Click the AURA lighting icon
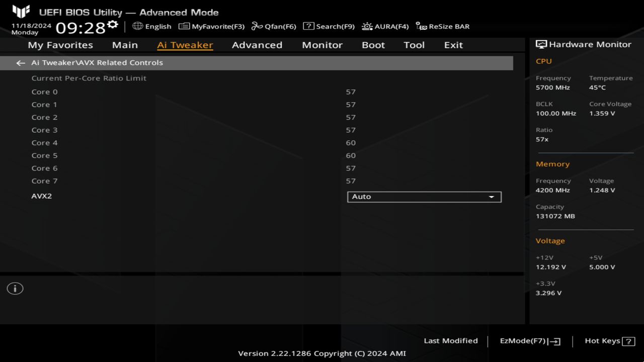 pyautogui.click(x=367, y=26)
